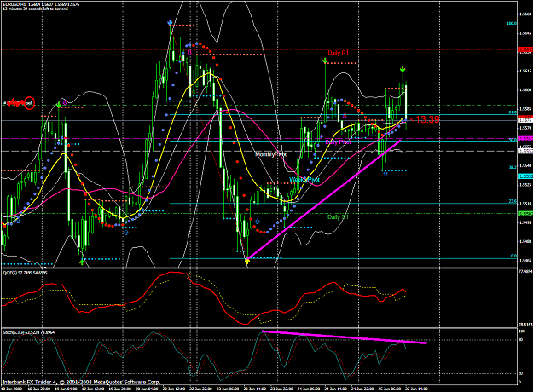This screenshot has width=533, height=392.
Task: Click the 1.5480 price scale value
Action: click(x=525, y=241)
